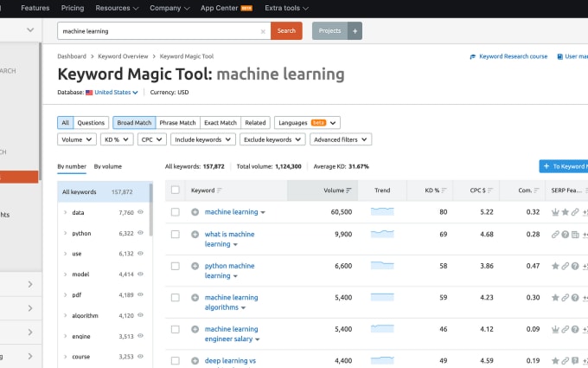Check the 'what is machine learning' checkbox
Viewport: 588px width, 368px height.
click(x=176, y=235)
